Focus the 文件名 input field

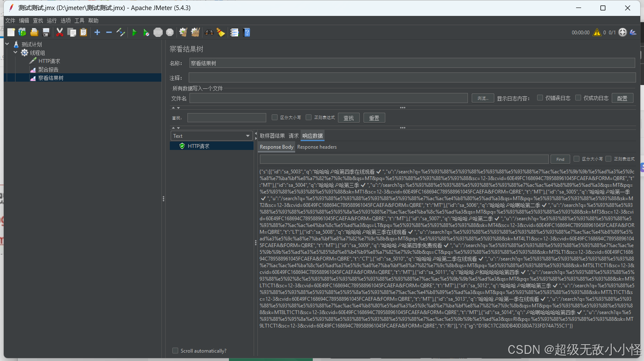[x=329, y=98]
